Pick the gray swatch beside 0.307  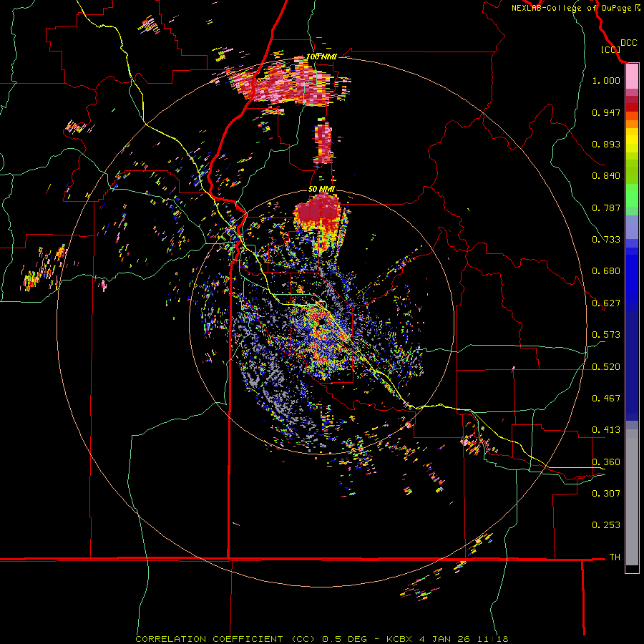[632, 499]
